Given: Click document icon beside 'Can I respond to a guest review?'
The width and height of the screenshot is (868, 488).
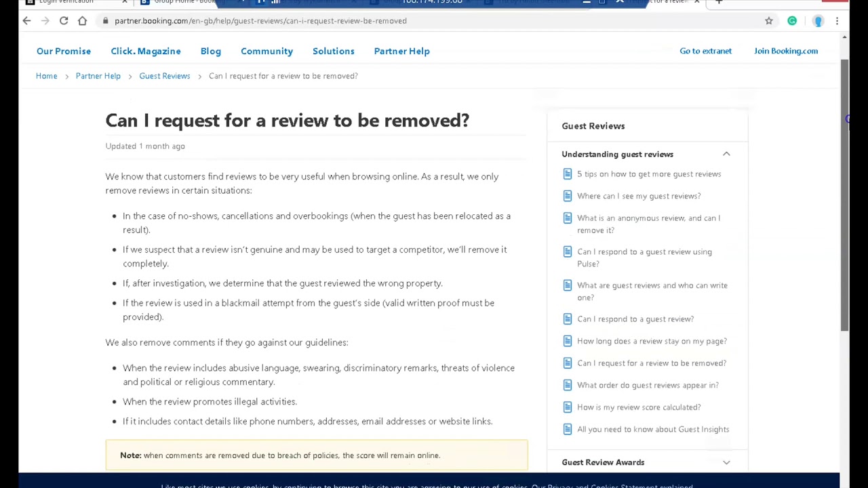Looking at the screenshot, I should point(568,319).
